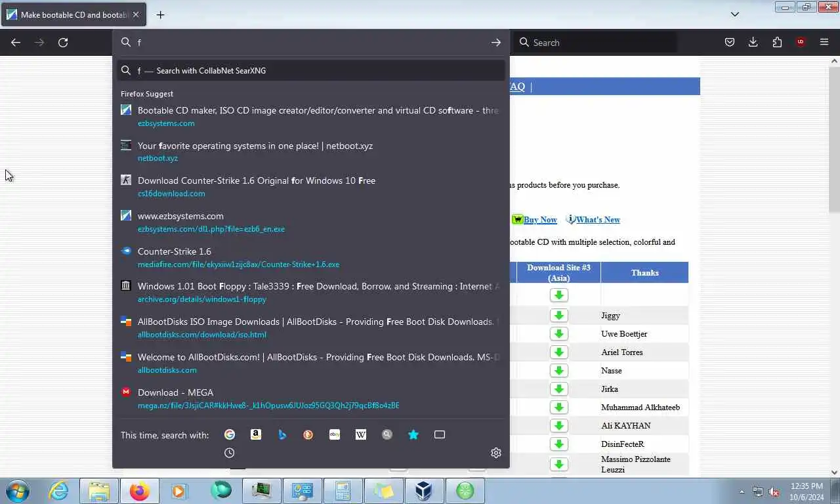
Task: Search this time with Bing
Action: pos(282,434)
